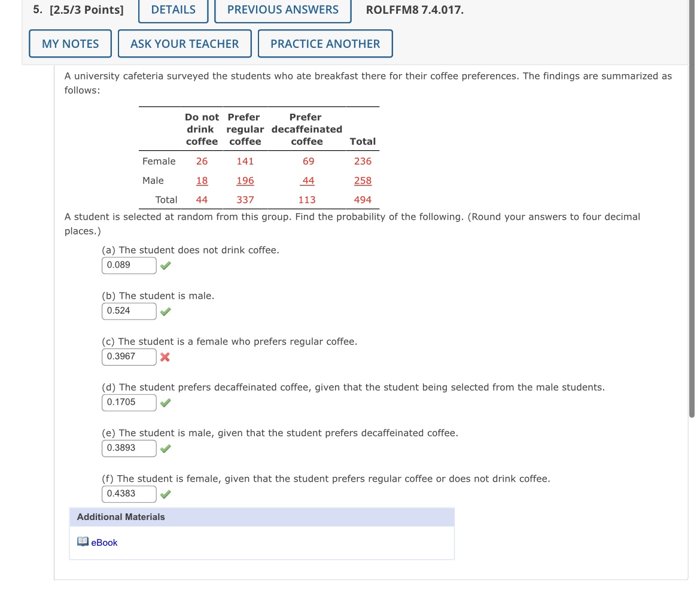Click the answer box for part (d)
Screen dimensions: 700x599
tap(129, 402)
